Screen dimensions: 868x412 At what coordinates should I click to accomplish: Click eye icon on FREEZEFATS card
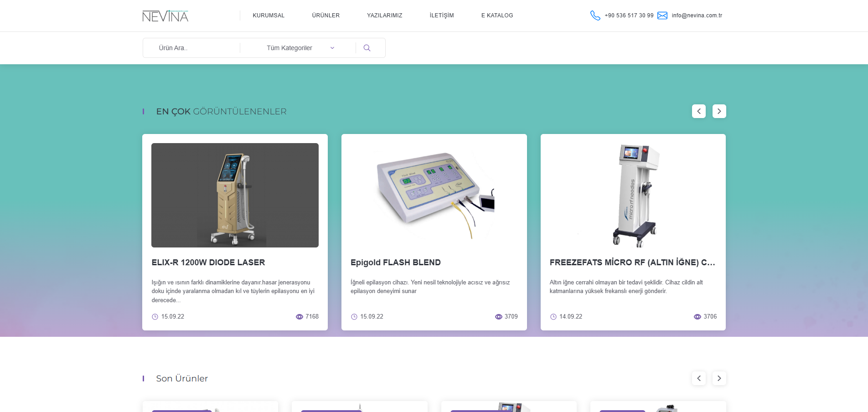[x=697, y=317]
